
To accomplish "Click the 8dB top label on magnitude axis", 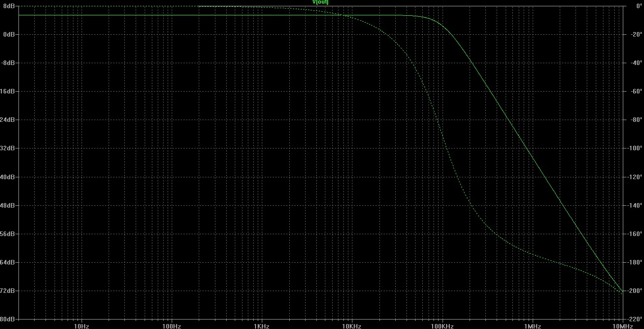I will coord(9,6).
